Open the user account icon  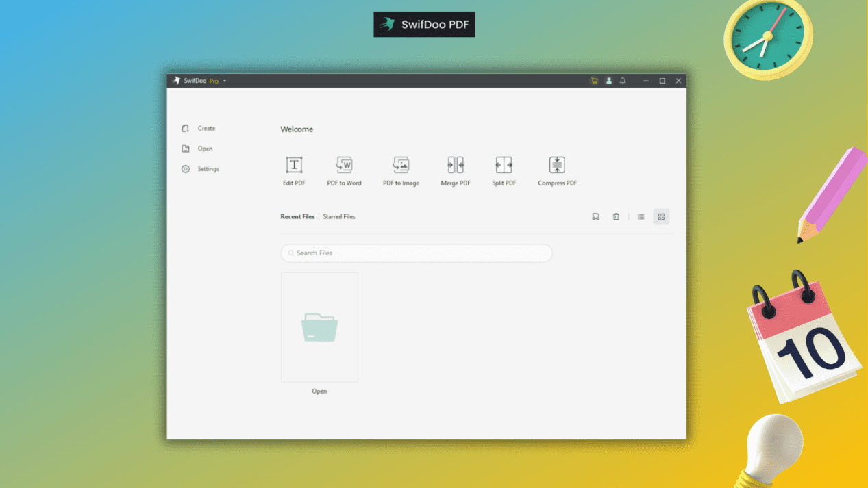click(x=608, y=81)
